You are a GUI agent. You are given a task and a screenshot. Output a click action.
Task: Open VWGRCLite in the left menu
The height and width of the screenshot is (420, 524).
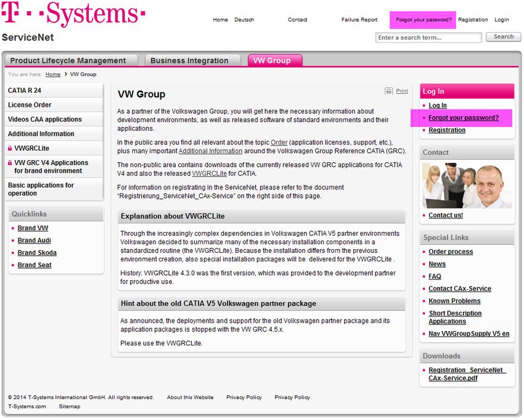point(54,148)
